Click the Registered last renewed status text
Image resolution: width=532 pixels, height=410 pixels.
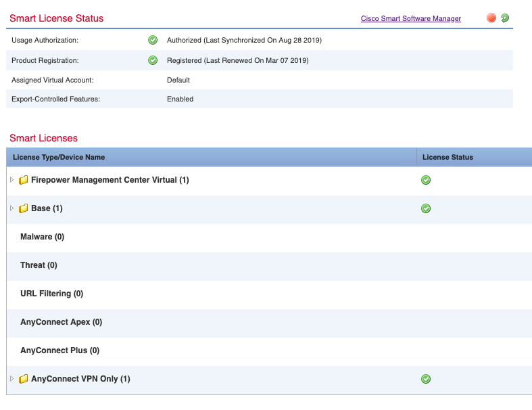(x=237, y=60)
